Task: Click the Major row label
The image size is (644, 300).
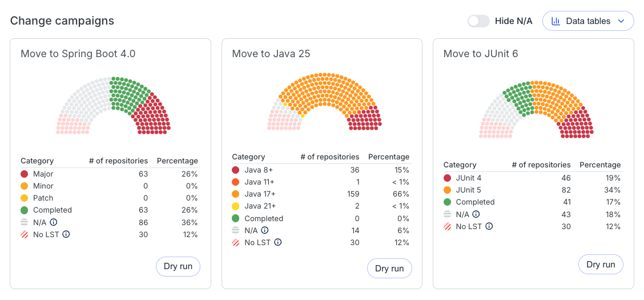Action: point(43,174)
